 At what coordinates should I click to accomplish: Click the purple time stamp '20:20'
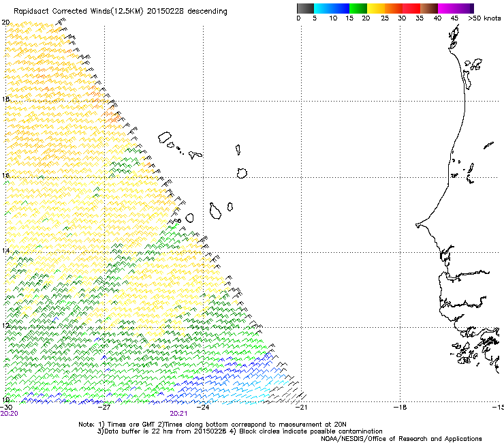(x=10, y=414)
